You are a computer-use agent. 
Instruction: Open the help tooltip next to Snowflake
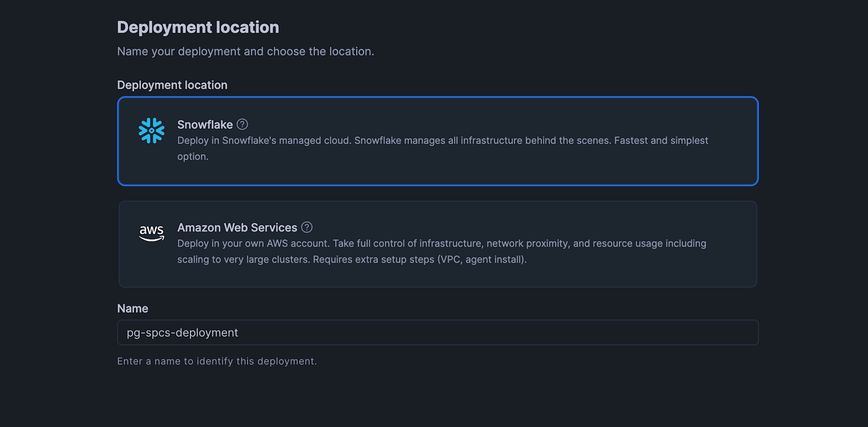click(242, 124)
